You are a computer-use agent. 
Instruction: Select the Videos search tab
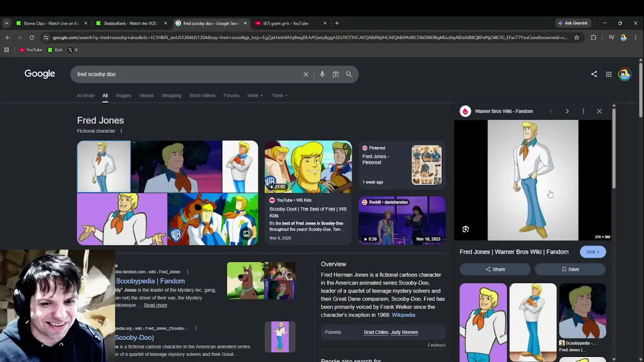(146, 96)
